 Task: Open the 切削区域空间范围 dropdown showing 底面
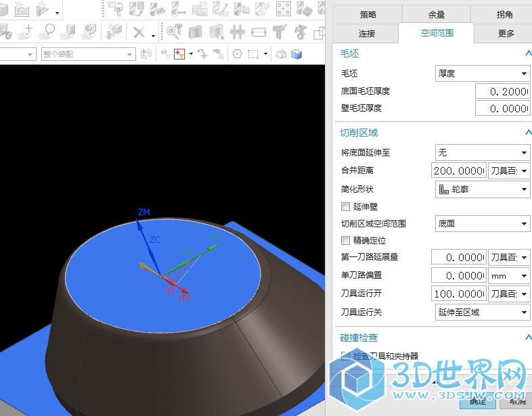point(483,224)
